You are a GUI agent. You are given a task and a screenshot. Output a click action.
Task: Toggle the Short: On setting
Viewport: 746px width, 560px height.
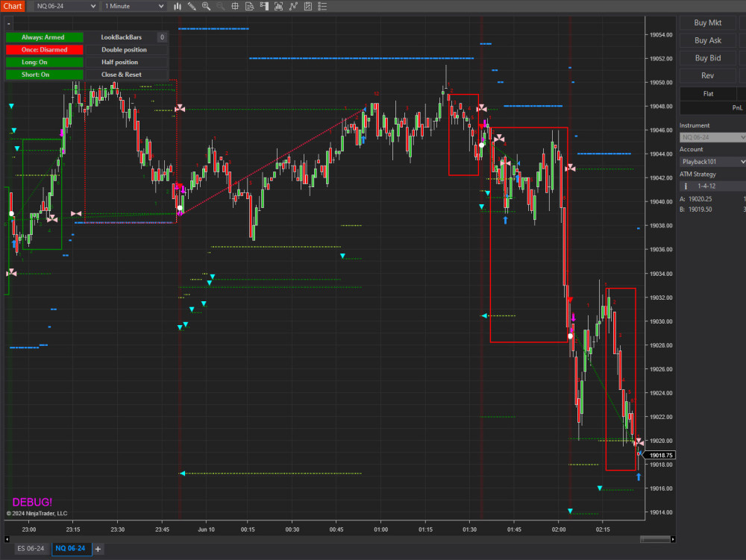click(x=43, y=74)
